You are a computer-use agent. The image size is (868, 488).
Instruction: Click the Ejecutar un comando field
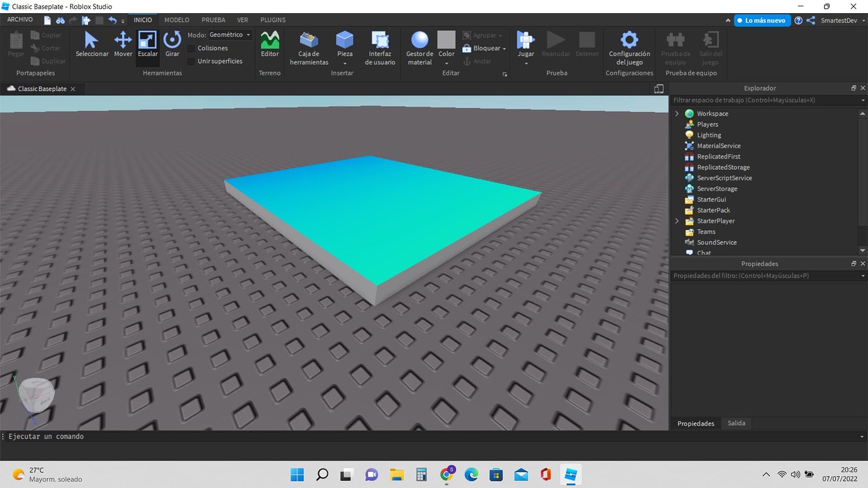click(189, 436)
